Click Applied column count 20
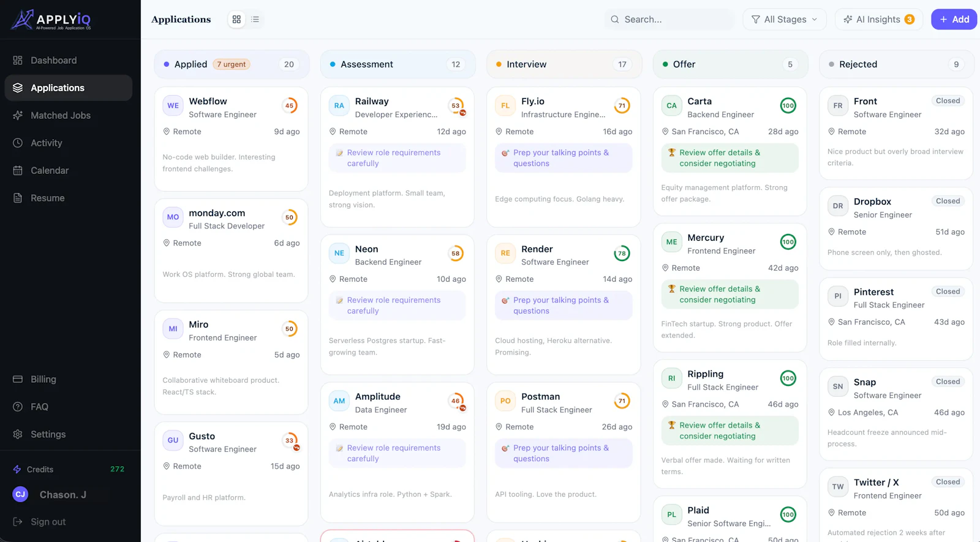Image resolution: width=980 pixels, height=542 pixels. click(289, 64)
